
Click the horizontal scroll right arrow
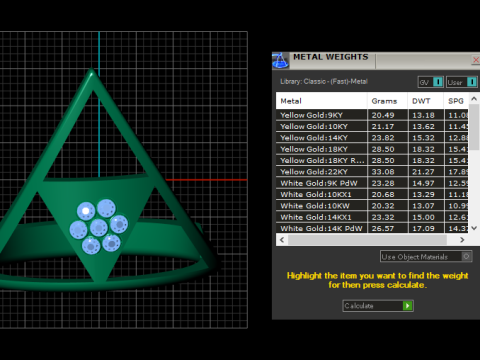click(462, 240)
